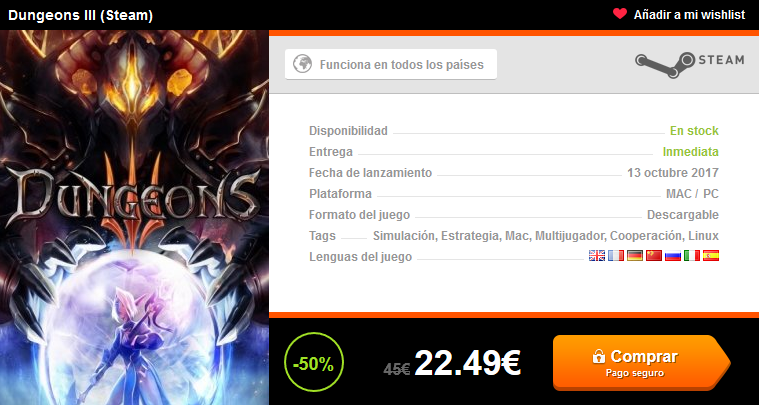Click the Funciona en todos los países badge
This screenshot has height=405, width=759.
click(391, 64)
